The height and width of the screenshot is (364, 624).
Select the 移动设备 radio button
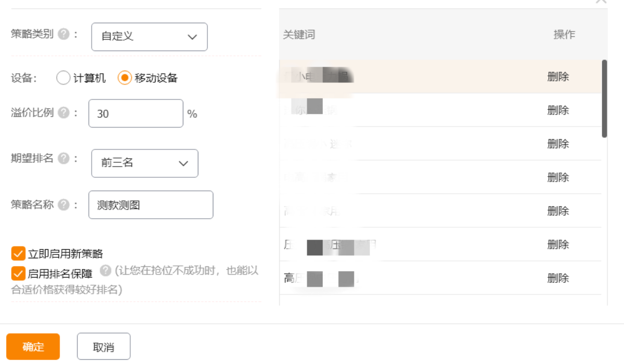[x=125, y=78]
